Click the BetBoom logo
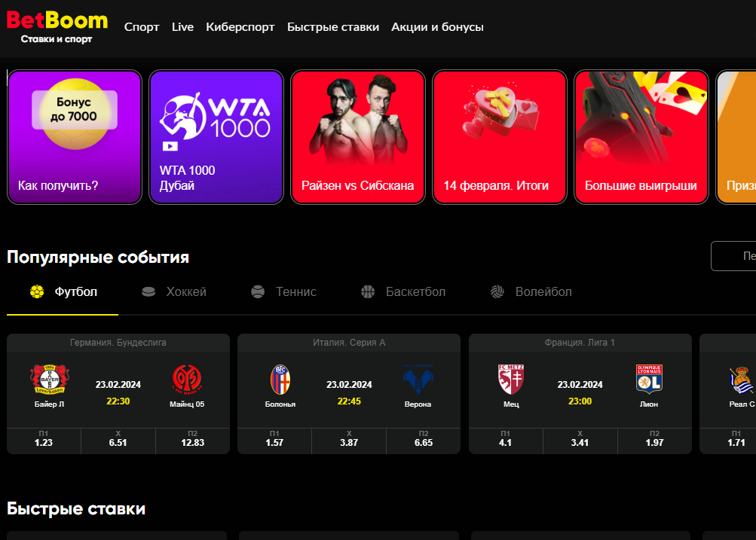Screen dimensions: 756x540 point(57,27)
